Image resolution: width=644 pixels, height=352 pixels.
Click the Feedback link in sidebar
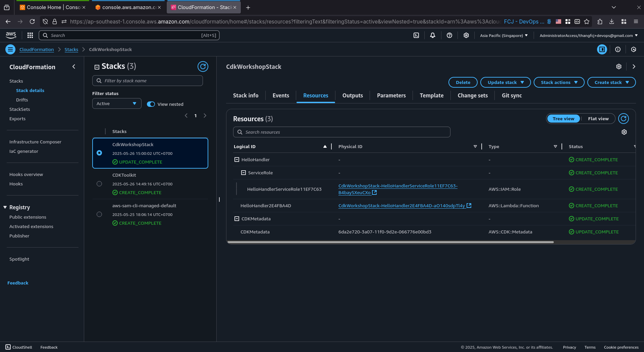click(x=18, y=283)
